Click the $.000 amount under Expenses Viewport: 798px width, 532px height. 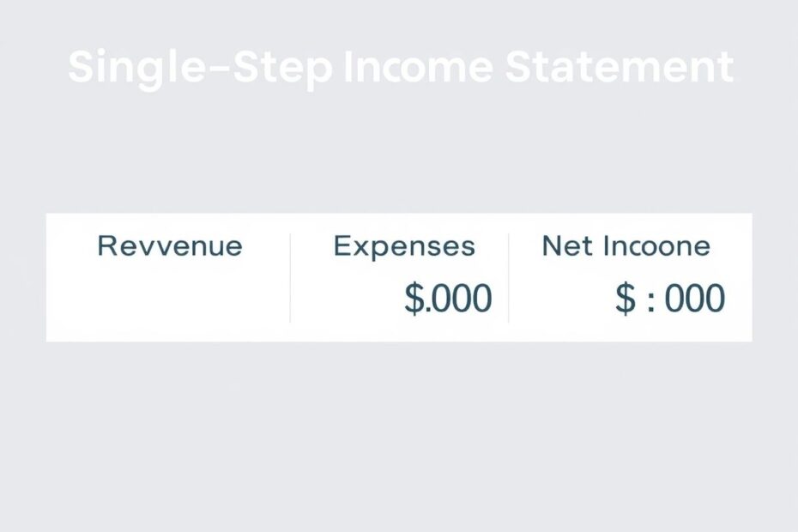[x=449, y=299]
